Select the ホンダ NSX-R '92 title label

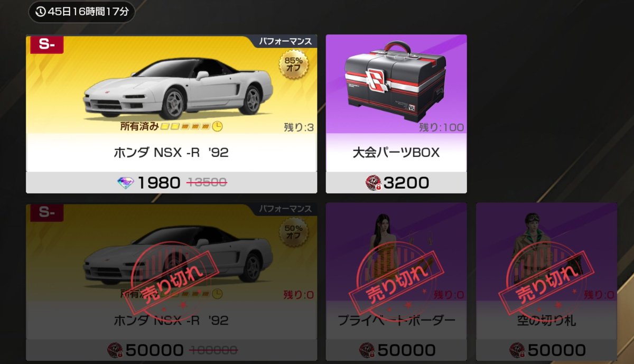tap(171, 153)
